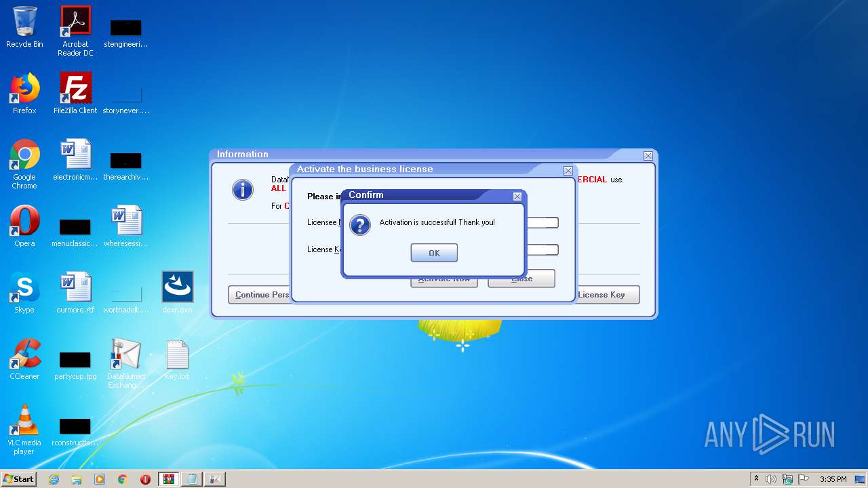
Task: Select the rconstructio... desktop file
Action: (x=75, y=431)
